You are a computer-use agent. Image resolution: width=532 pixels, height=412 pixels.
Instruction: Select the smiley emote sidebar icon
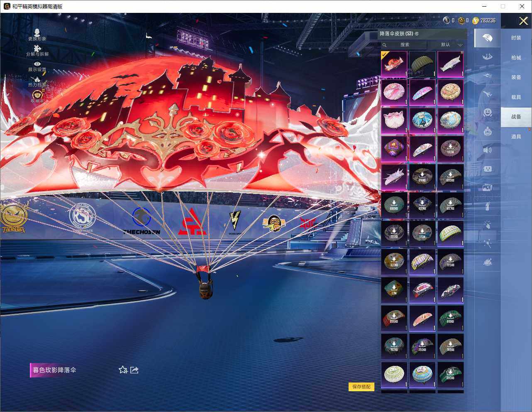[488, 113]
